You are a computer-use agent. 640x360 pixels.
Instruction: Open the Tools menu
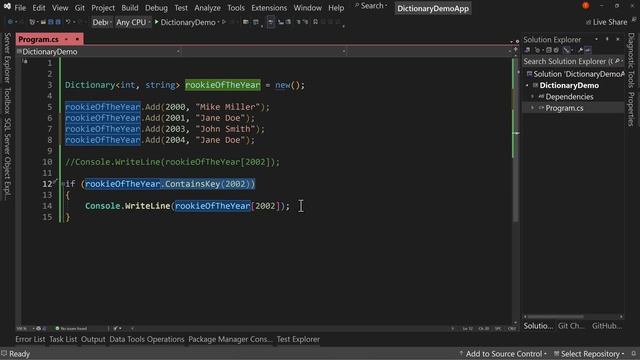coord(236,8)
